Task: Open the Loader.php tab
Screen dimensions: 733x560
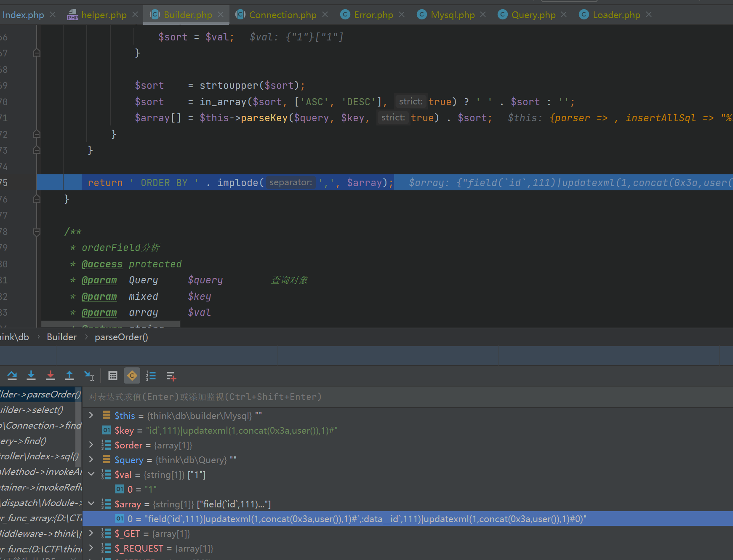Action: pos(616,15)
